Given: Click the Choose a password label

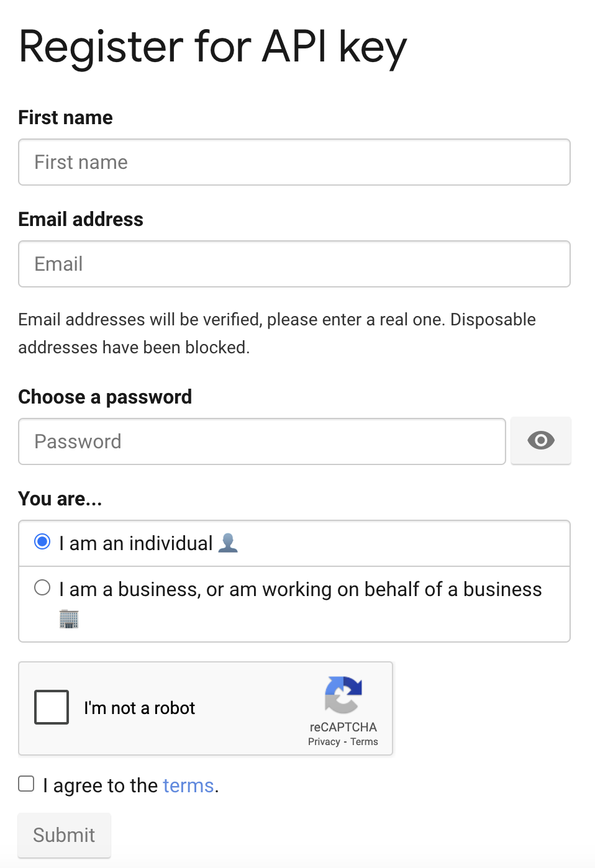Looking at the screenshot, I should tap(105, 397).
